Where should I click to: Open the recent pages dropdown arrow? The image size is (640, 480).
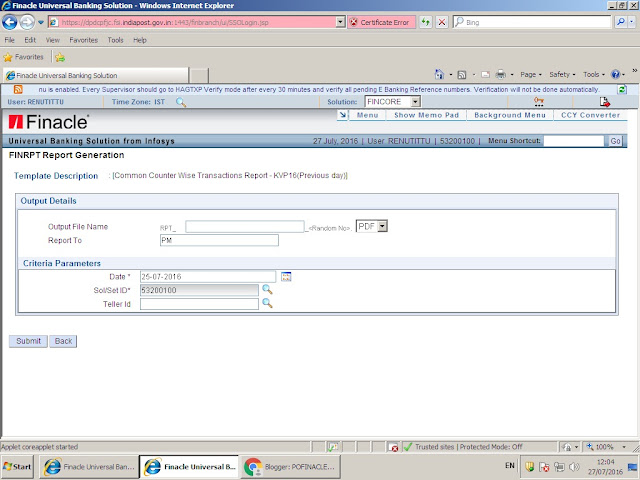(41, 22)
